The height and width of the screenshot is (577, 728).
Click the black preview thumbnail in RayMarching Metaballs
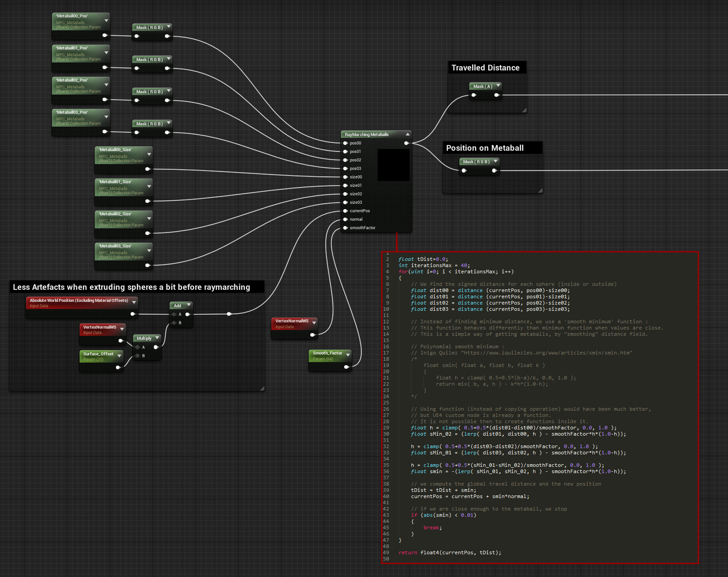pyautogui.click(x=393, y=165)
